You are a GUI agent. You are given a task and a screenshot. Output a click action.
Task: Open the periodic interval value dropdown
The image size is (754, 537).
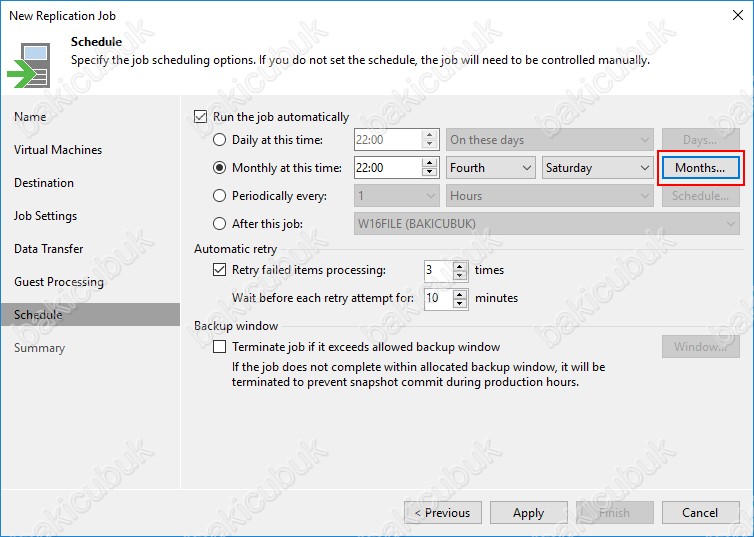pos(396,196)
